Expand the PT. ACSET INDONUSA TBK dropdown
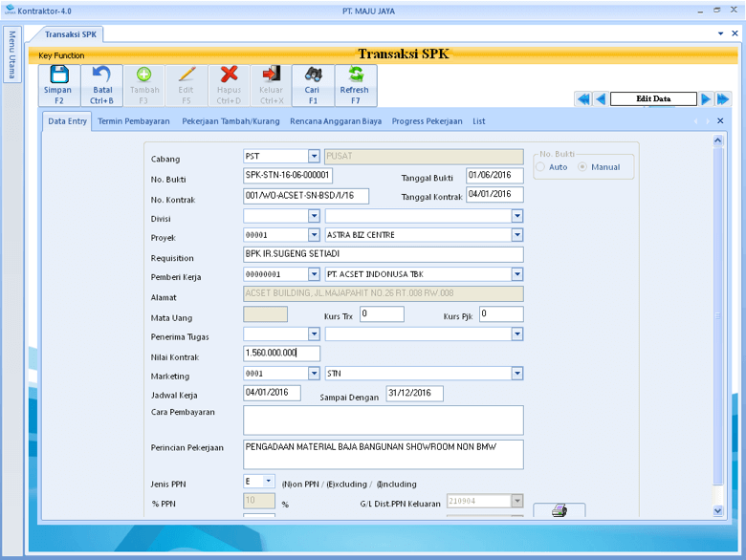746x560 pixels. click(x=517, y=274)
